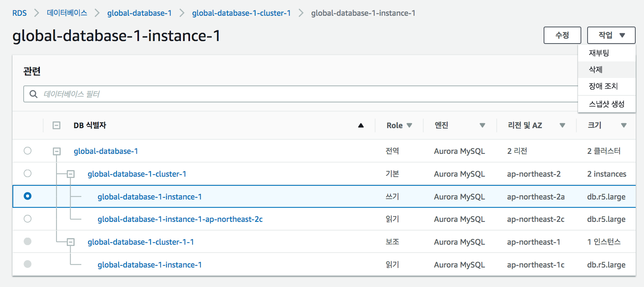Choose 삭제 from the actions menu
This screenshot has height=287, width=644.
(595, 70)
